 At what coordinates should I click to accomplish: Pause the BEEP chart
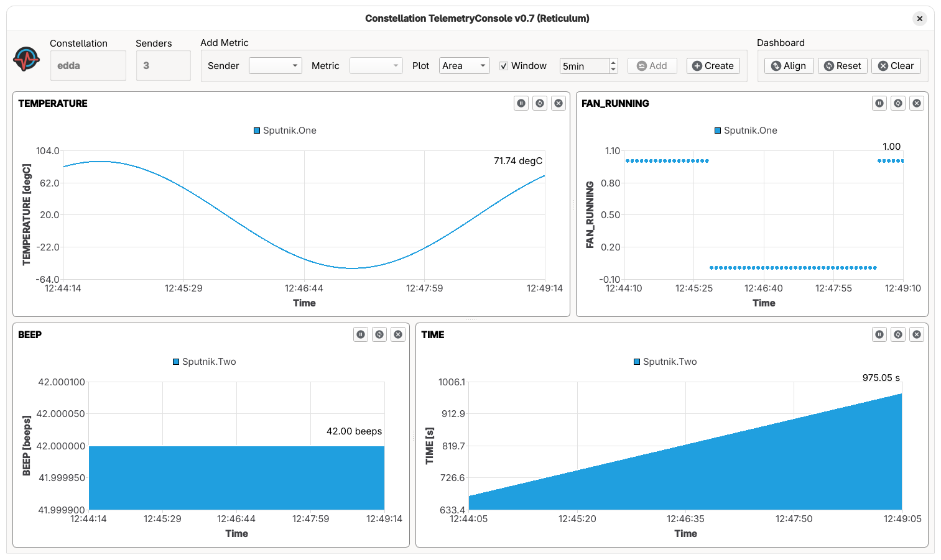361,334
